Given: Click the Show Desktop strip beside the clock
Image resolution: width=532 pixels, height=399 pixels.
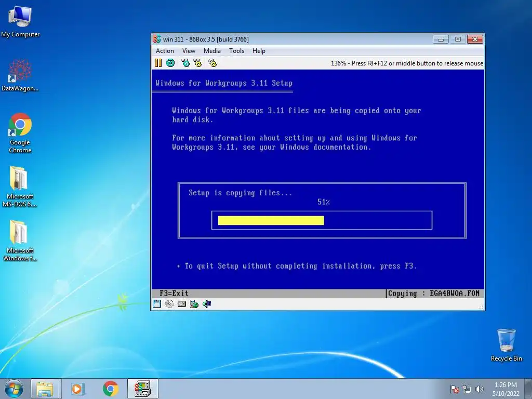Looking at the screenshot, I should tap(529, 389).
